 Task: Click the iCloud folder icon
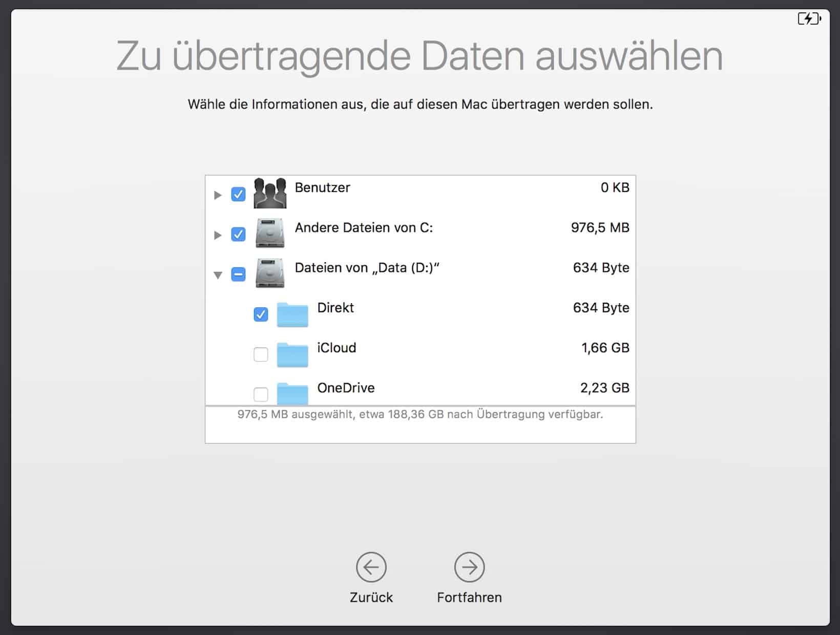click(x=292, y=354)
